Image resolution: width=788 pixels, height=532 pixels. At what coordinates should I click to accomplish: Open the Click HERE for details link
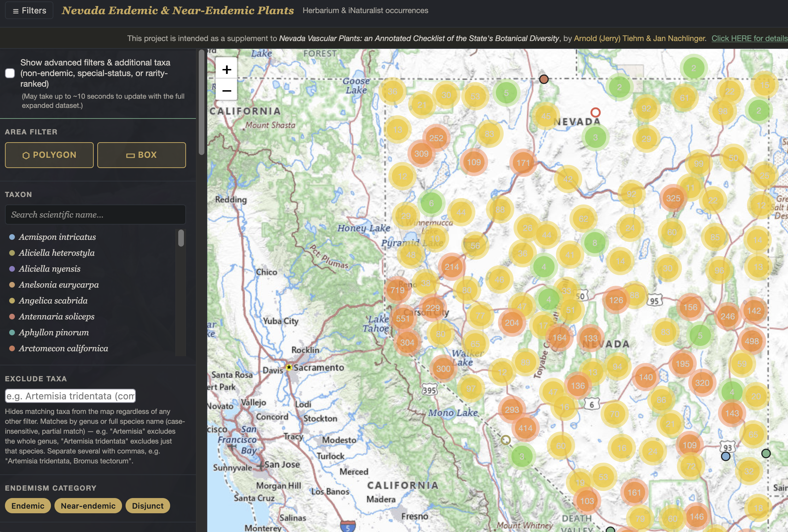click(x=749, y=38)
